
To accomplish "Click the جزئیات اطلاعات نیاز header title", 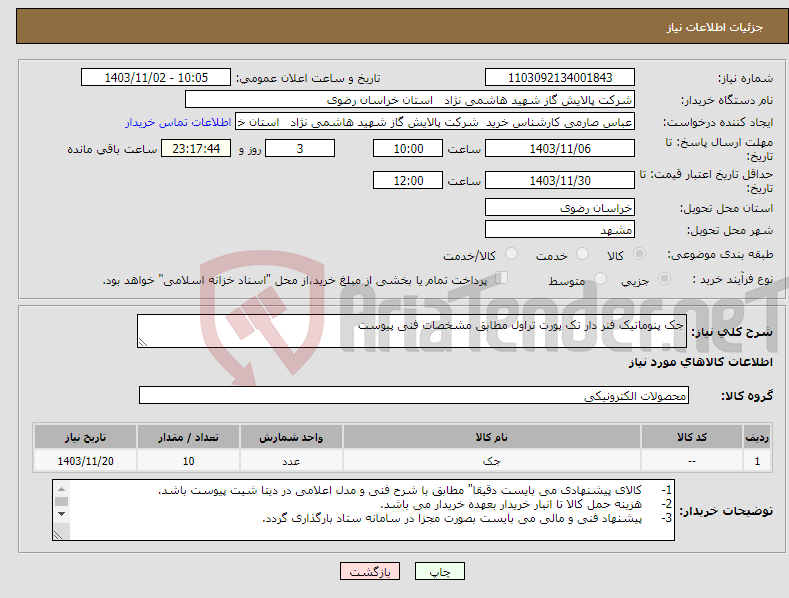I will pyautogui.click(x=715, y=27).
